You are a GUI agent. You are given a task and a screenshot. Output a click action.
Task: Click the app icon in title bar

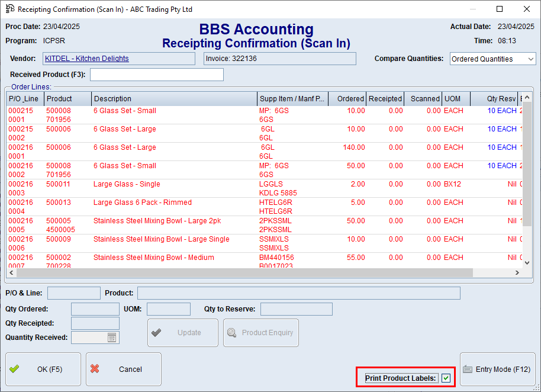pyautogui.click(x=9, y=9)
